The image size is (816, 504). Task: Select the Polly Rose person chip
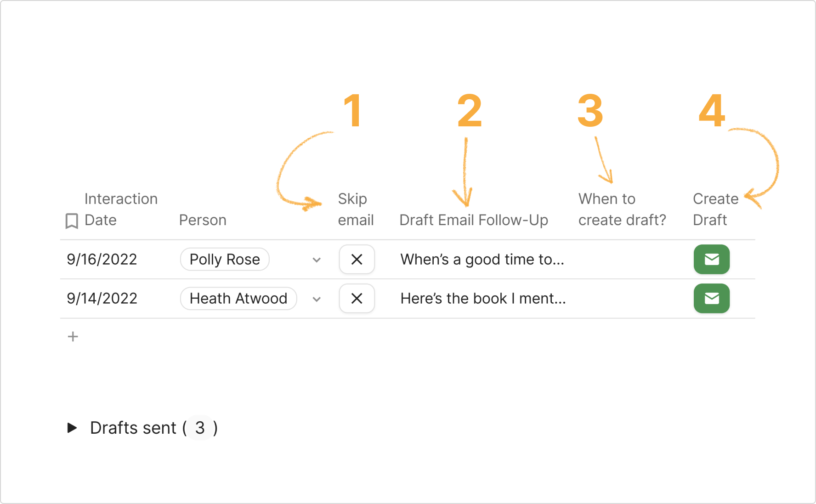point(225,259)
